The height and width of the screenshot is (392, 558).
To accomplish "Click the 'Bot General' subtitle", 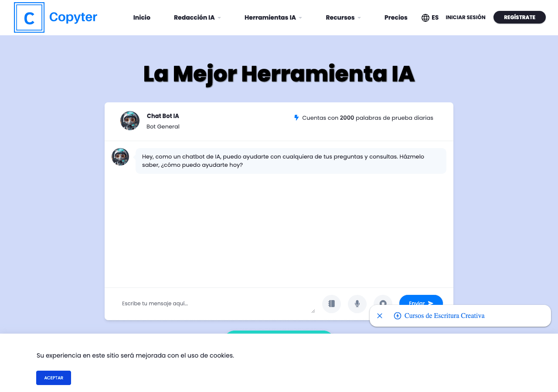I will [x=163, y=127].
